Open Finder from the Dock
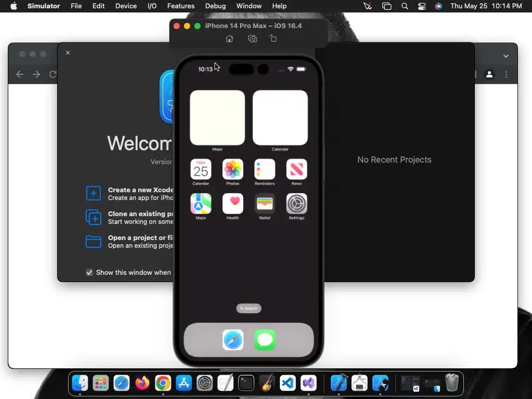The height and width of the screenshot is (399, 532). coord(80,383)
